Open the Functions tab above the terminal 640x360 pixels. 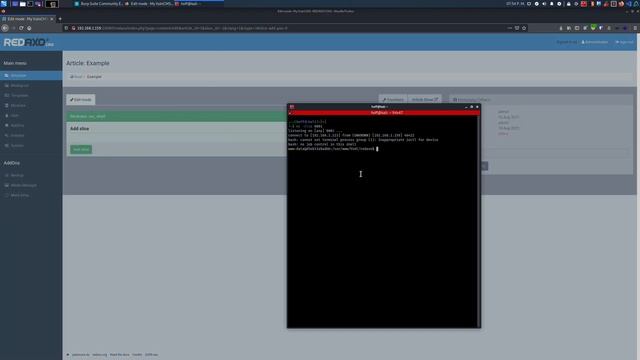[x=393, y=100]
